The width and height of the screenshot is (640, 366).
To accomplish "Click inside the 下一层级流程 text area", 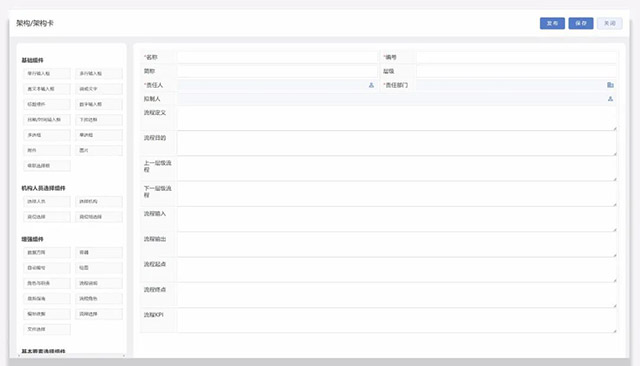I will pos(397,194).
